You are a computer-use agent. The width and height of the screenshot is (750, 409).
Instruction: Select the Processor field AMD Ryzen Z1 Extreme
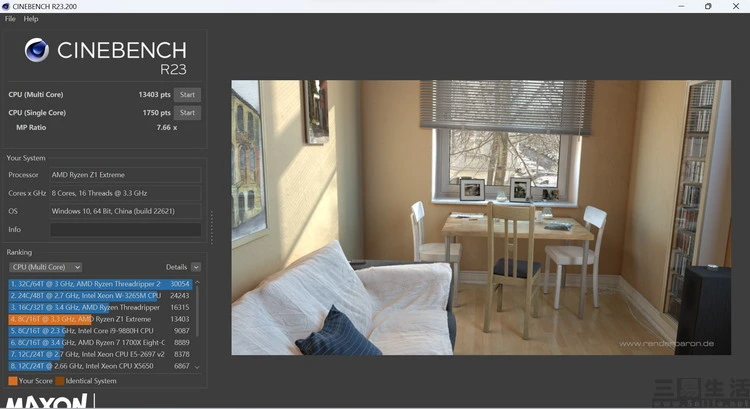coord(125,175)
